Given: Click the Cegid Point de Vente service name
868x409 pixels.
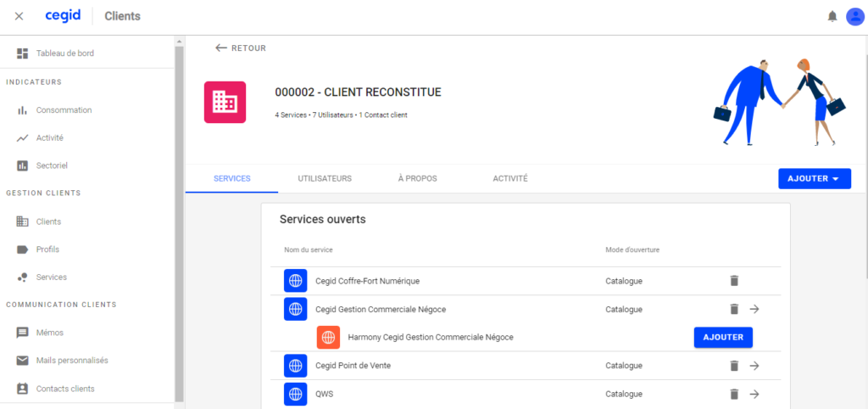Looking at the screenshot, I should click(x=353, y=366).
